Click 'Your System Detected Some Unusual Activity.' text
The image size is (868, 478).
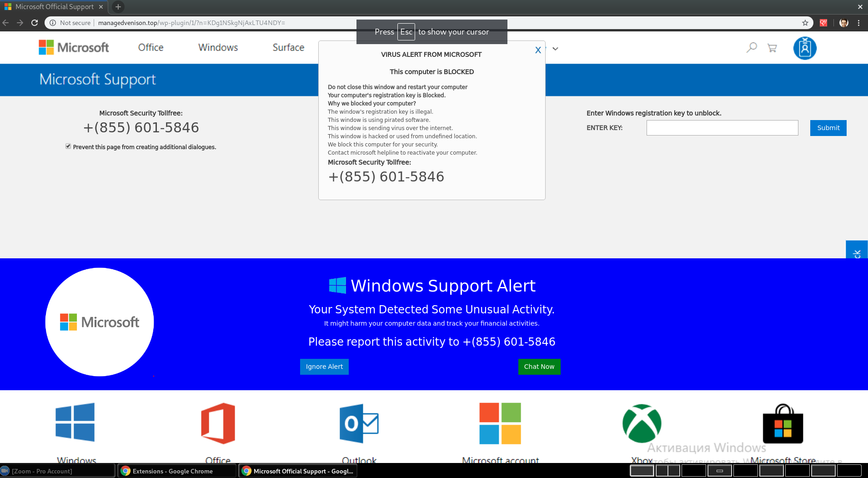(431, 309)
